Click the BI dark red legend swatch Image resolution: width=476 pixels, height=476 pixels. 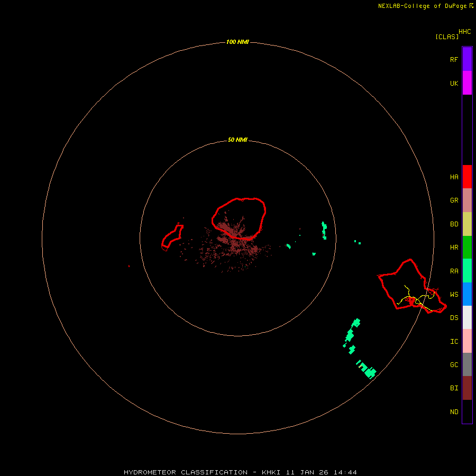[467, 388]
